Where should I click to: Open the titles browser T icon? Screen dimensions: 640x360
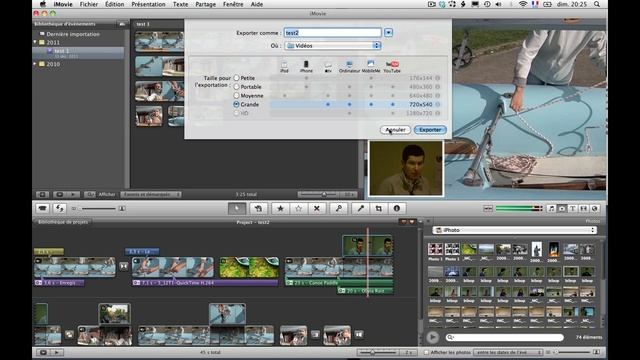pyautogui.click(x=573, y=209)
